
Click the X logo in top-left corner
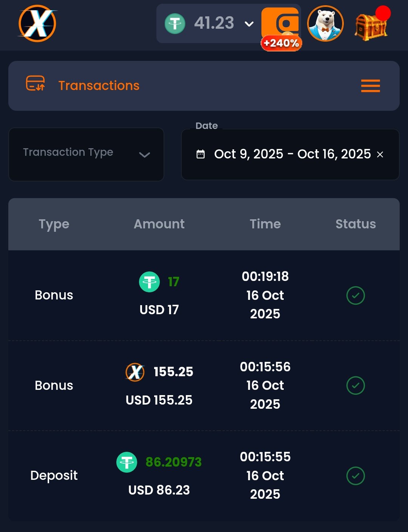[37, 23]
